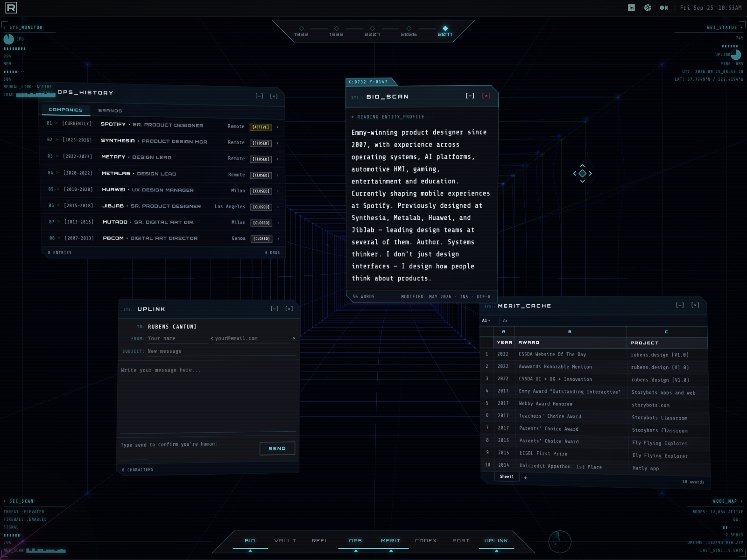
Task: Toggle OPS in the bottom dock
Action: coord(355,540)
